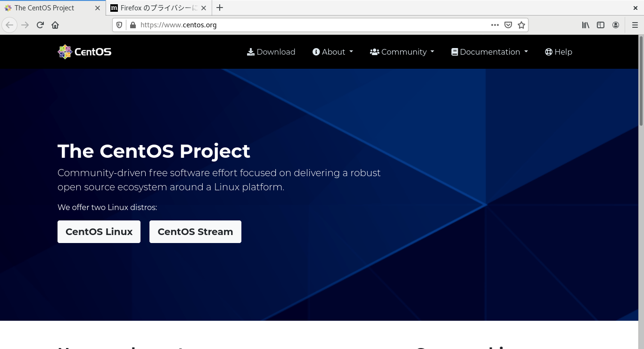Close the Firefox window
644x349 pixels.
coord(635,8)
